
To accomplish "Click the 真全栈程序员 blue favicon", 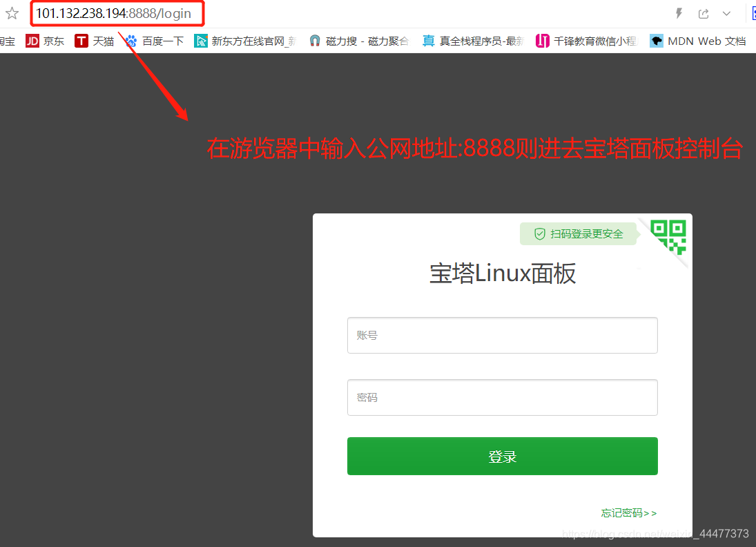I will pyautogui.click(x=429, y=41).
